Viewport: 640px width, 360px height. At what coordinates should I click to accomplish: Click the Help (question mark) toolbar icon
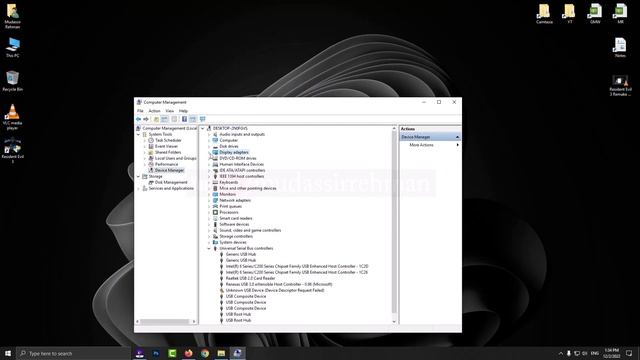click(184, 119)
